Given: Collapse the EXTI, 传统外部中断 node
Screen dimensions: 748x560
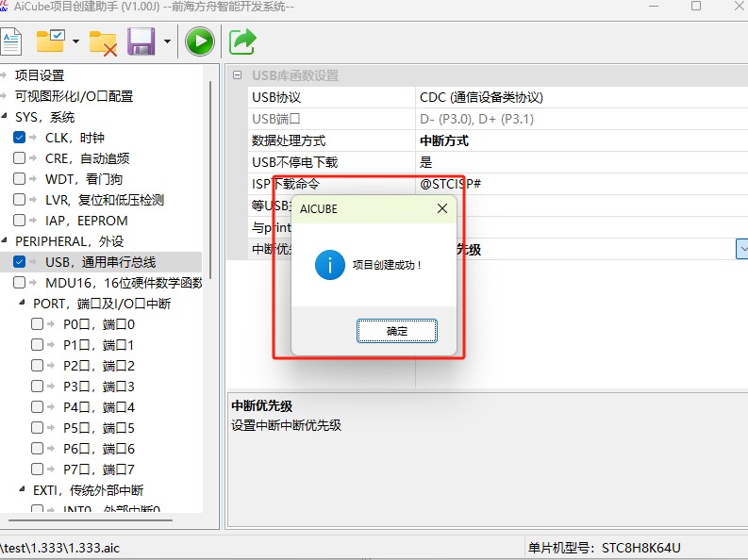Looking at the screenshot, I should (x=23, y=489).
